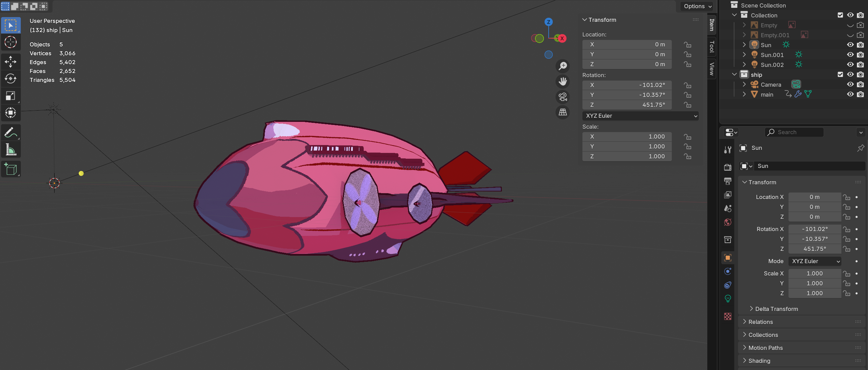This screenshot has height=370, width=868.
Task: Open the View Layer properties icon
Action: [x=727, y=195]
